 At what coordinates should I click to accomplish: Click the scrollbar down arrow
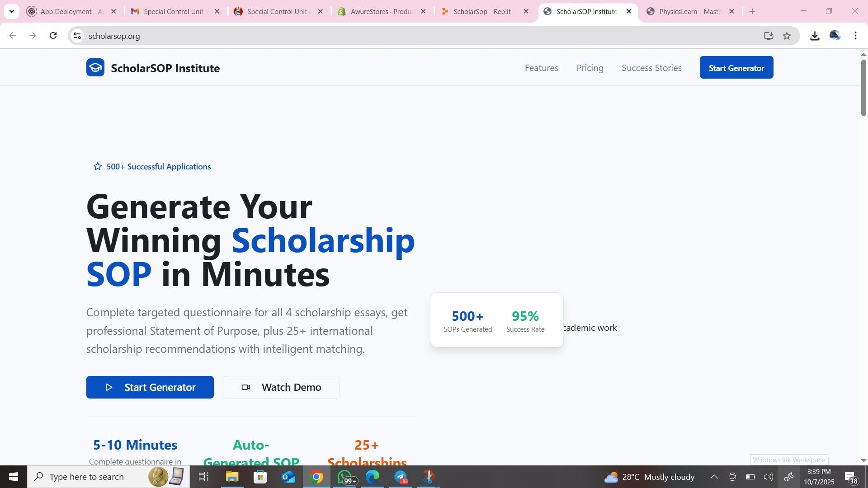coord(864,460)
